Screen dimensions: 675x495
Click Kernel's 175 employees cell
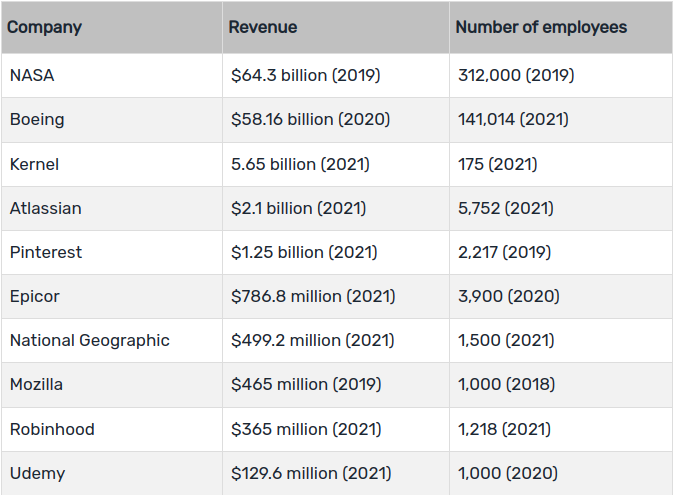pyautogui.click(x=497, y=164)
